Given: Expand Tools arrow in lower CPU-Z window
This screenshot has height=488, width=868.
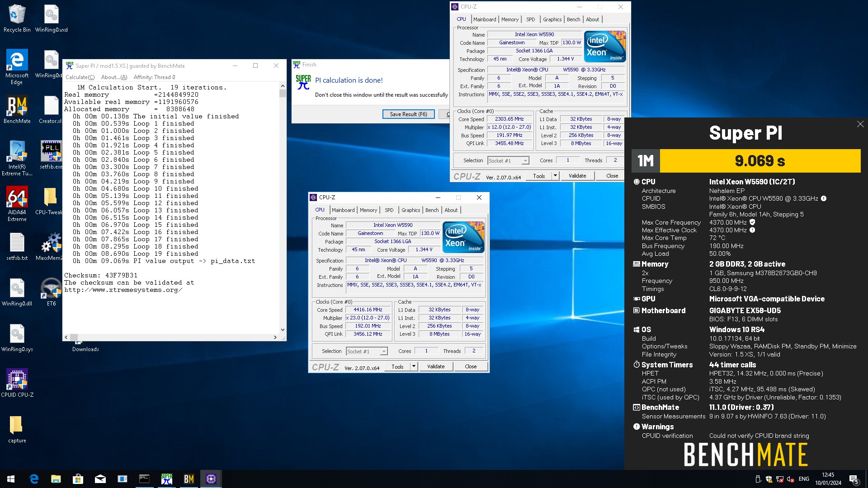Looking at the screenshot, I should coord(414,366).
